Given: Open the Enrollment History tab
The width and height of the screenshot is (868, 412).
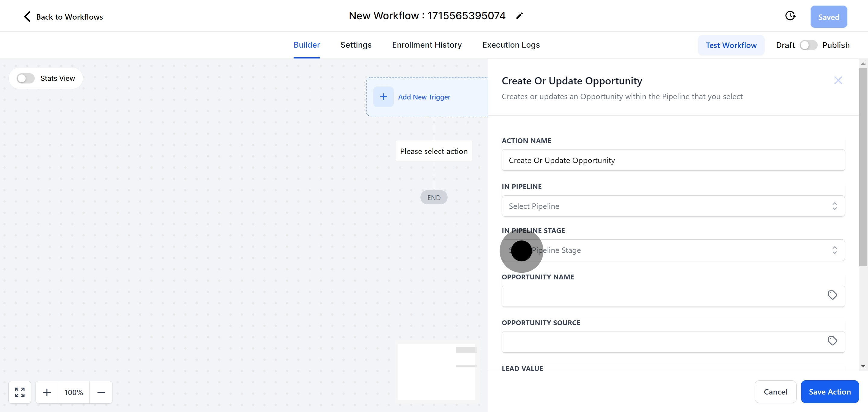Looking at the screenshot, I should tap(426, 45).
